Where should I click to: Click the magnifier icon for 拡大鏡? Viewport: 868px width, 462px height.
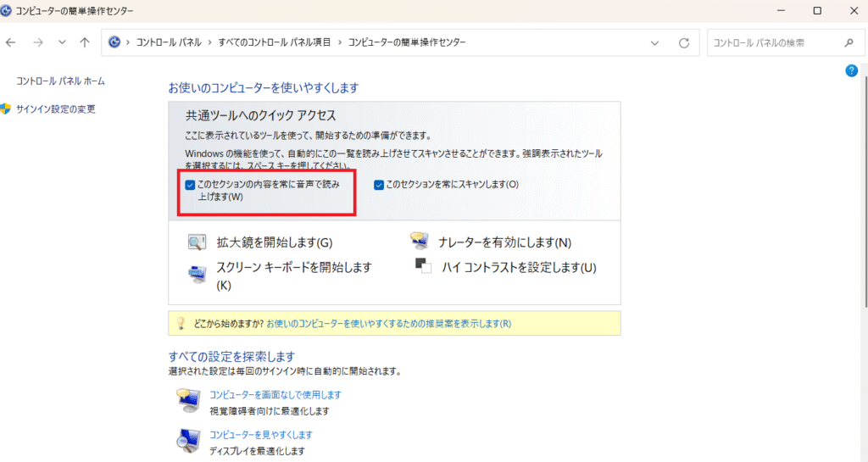pyautogui.click(x=197, y=242)
